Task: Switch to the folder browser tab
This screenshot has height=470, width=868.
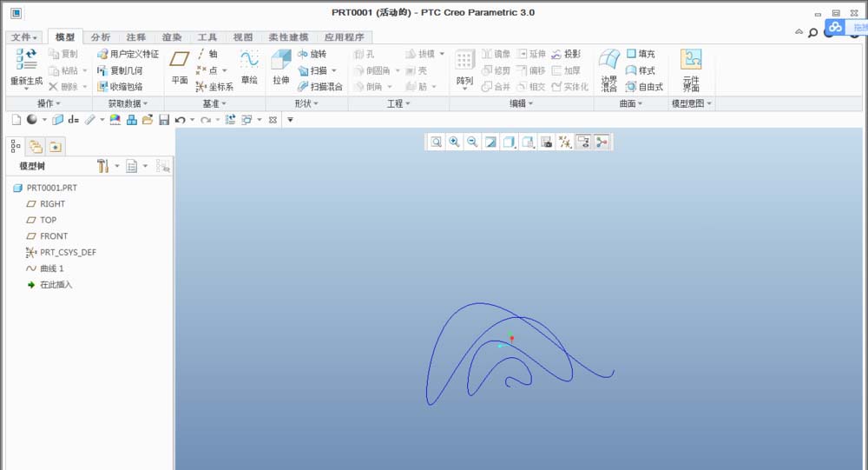Action: (x=36, y=146)
